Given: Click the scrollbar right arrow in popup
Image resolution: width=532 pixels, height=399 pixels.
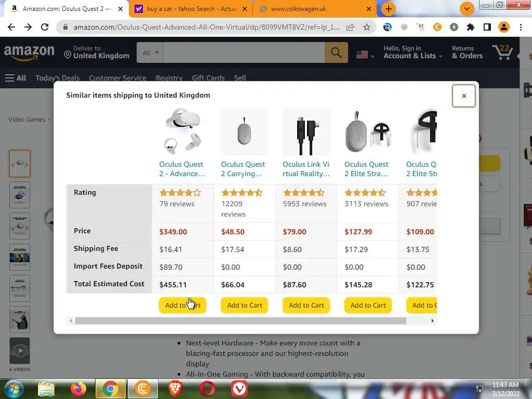Looking at the screenshot, I should [433, 321].
